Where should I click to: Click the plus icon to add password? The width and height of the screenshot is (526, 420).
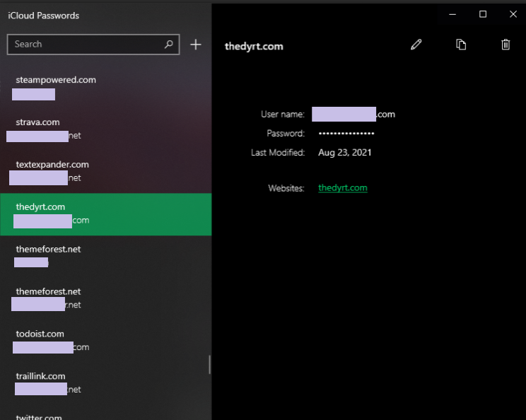tap(196, 45)
